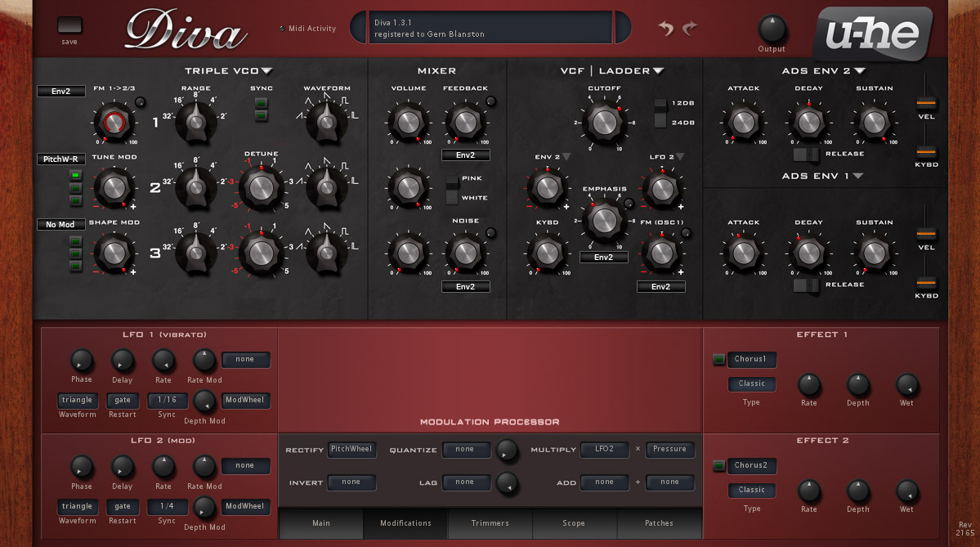Click ADS Env 2 Attack knob
The image size is (980, 547).
(x=744, y=123)
